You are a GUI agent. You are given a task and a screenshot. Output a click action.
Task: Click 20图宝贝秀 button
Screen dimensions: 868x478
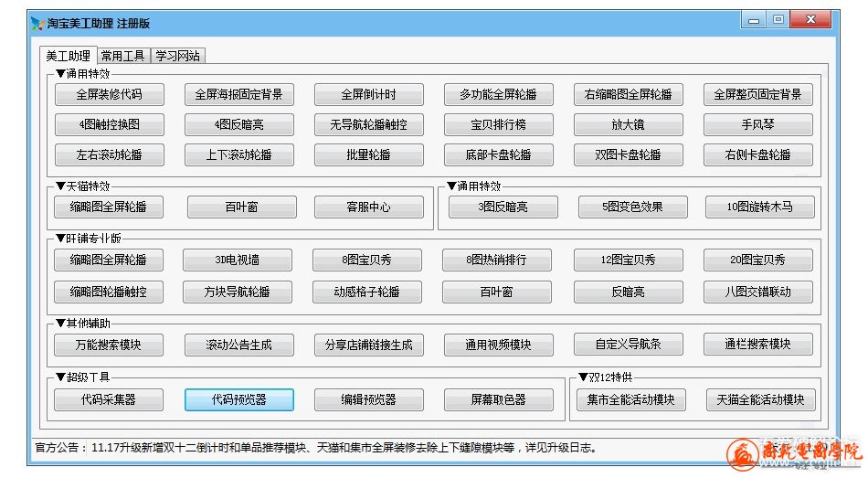[x=757, y=260]
